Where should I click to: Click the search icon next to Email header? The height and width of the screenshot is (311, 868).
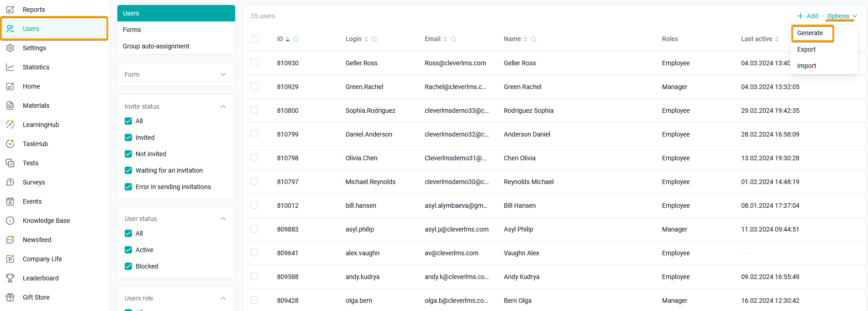[x=453, y=39]
